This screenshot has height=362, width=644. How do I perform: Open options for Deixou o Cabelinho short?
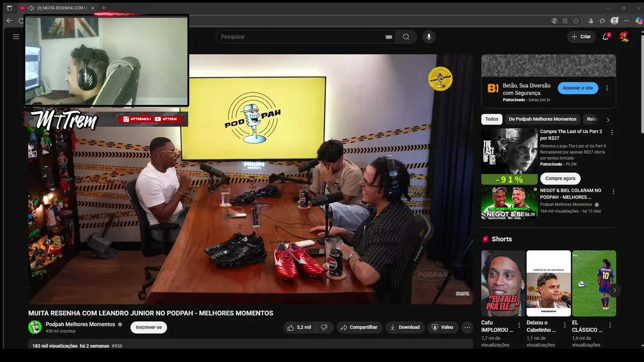tap(565, 325)
